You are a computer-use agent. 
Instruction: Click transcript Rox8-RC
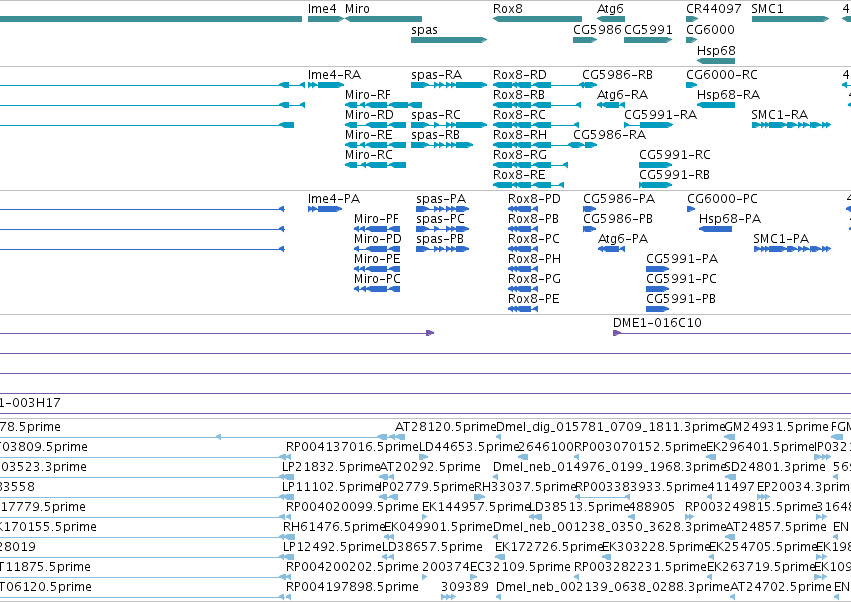519,115
